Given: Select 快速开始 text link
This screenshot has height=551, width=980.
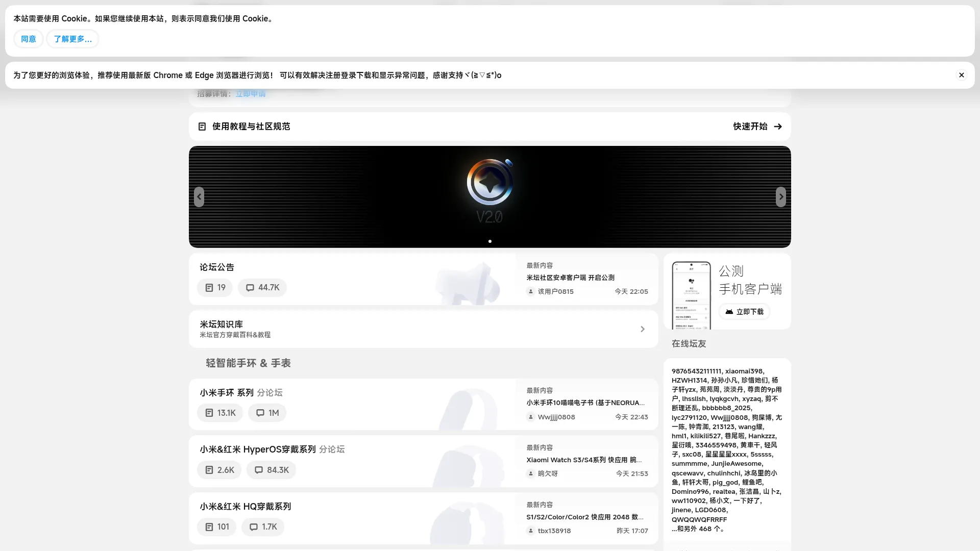Looking at the screenshot, I should (750, 127).
